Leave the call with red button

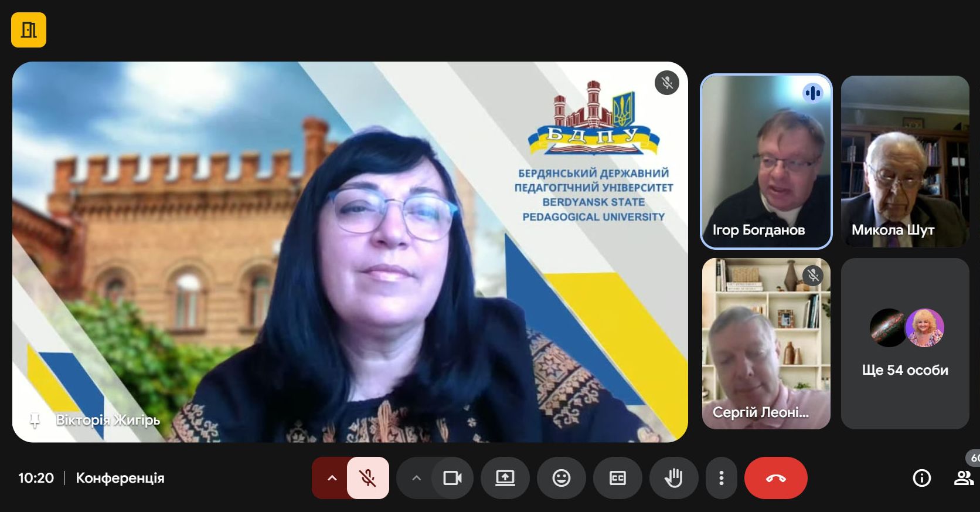tap(775, 478)
